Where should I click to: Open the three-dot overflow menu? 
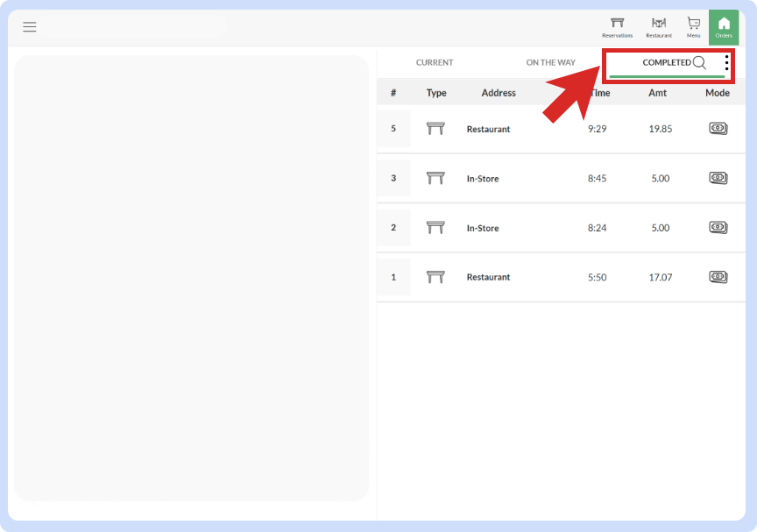(726, 62)
